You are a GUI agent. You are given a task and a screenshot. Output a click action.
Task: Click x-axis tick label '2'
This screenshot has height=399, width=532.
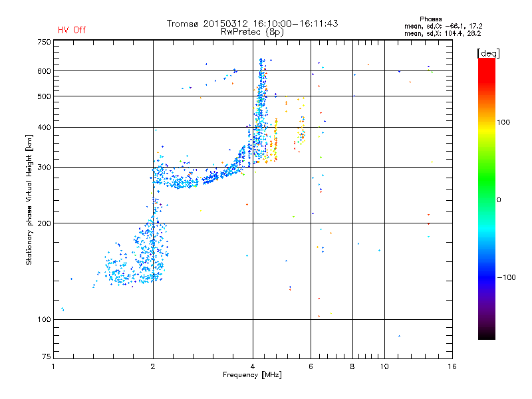[153, 366]
